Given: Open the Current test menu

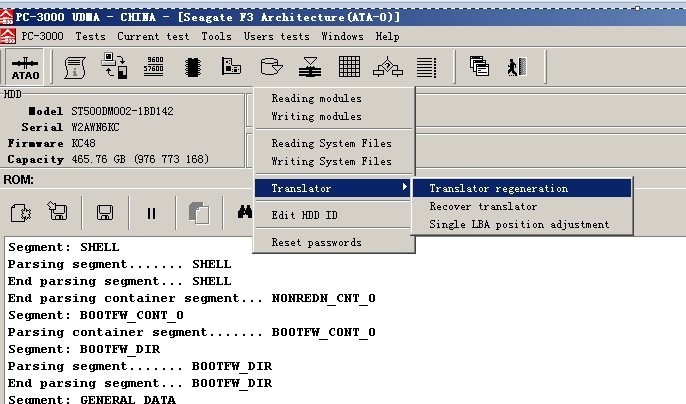Looking at the screenshot, I should (x=153, y=36).
